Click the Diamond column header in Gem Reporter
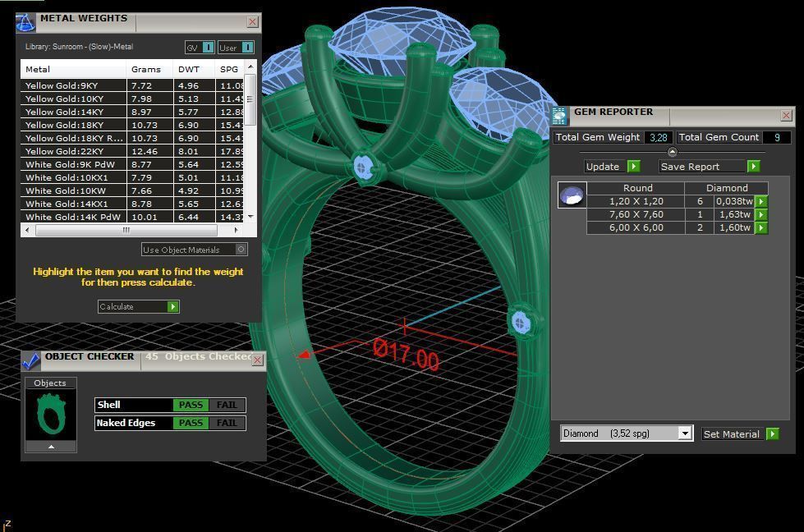The width and height of the screenshot is (804, 532). pyautogui.click(x=727, y=188)
